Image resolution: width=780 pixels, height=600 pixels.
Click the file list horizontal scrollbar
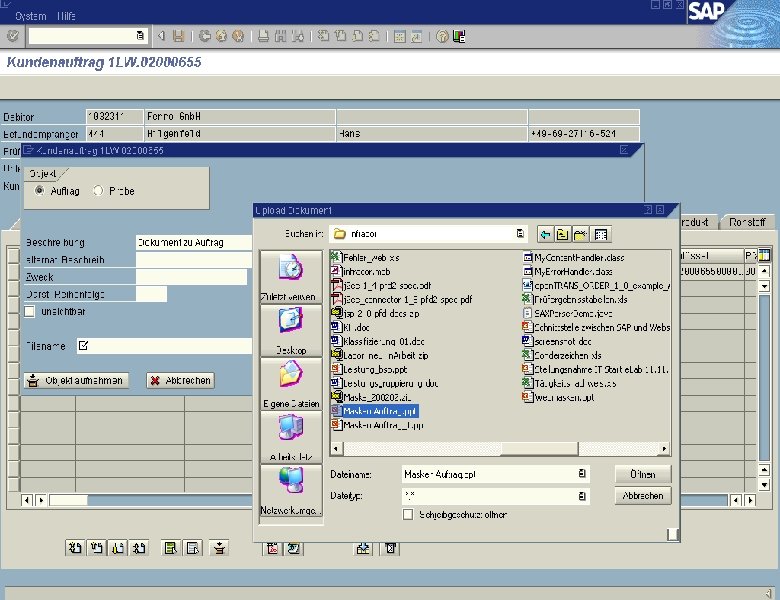[500, 449]
